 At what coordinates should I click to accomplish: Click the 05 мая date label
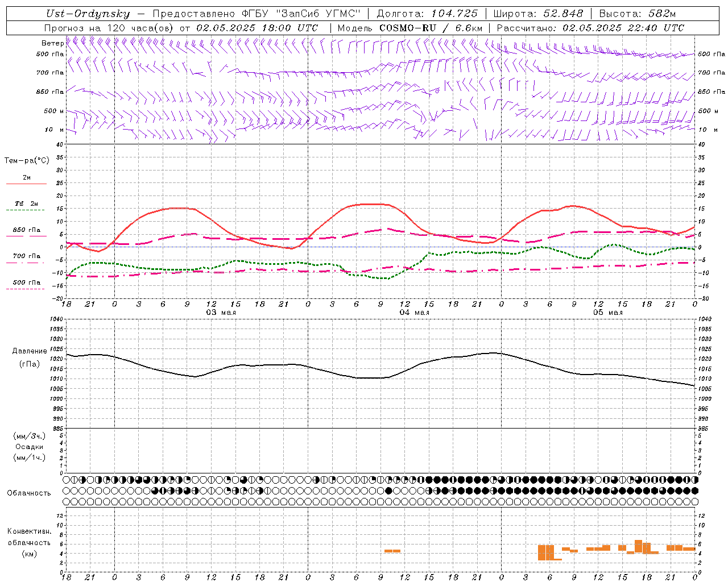pyautogui.click(x=608, y=312)
